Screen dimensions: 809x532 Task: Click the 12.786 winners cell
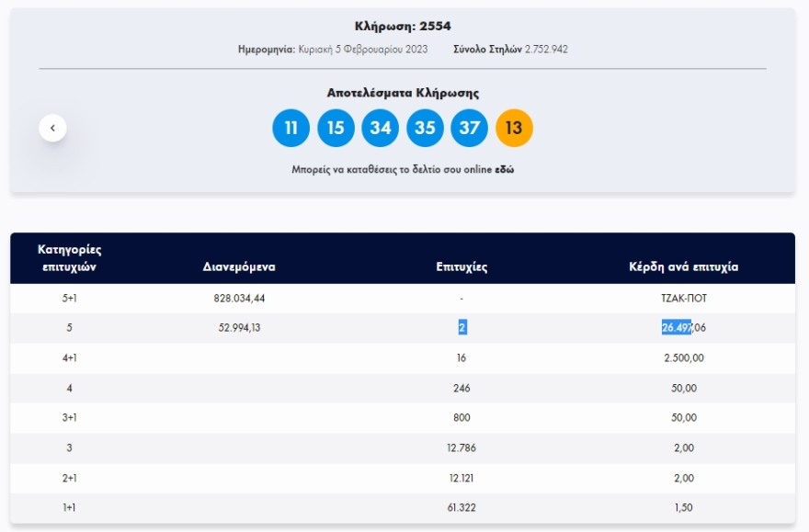[x=461, y=448]
